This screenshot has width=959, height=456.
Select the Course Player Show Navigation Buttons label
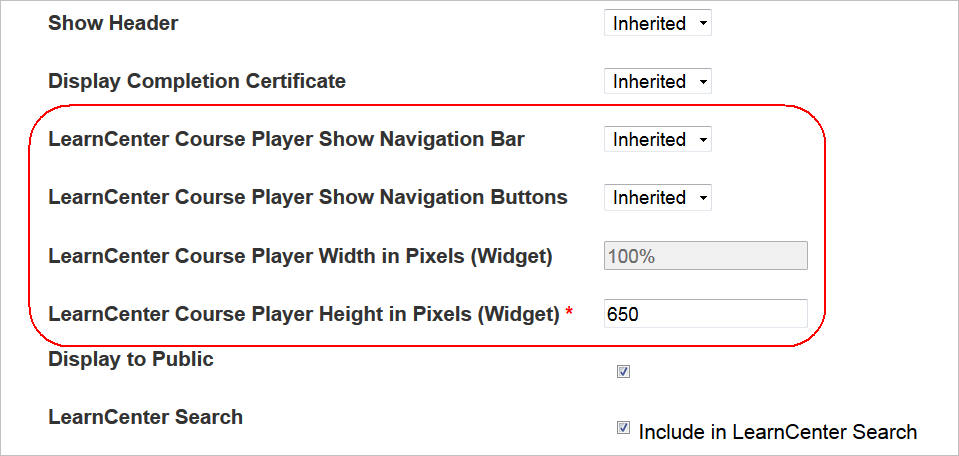pos(308,197)
